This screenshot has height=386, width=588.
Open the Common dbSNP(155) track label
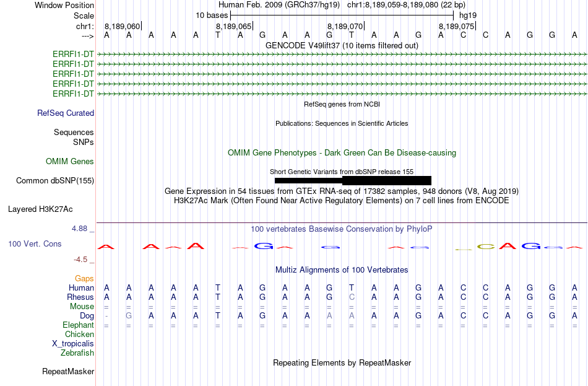click(x=54, y=181)
